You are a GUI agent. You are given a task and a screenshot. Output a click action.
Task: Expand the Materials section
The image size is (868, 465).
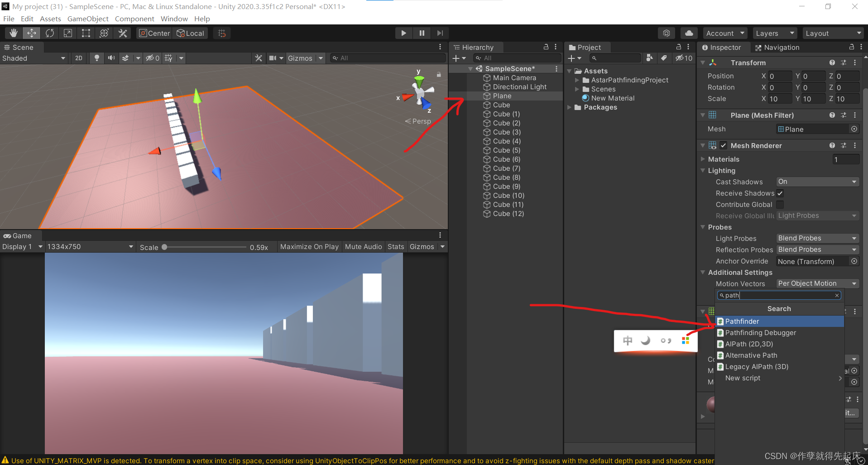703,159
